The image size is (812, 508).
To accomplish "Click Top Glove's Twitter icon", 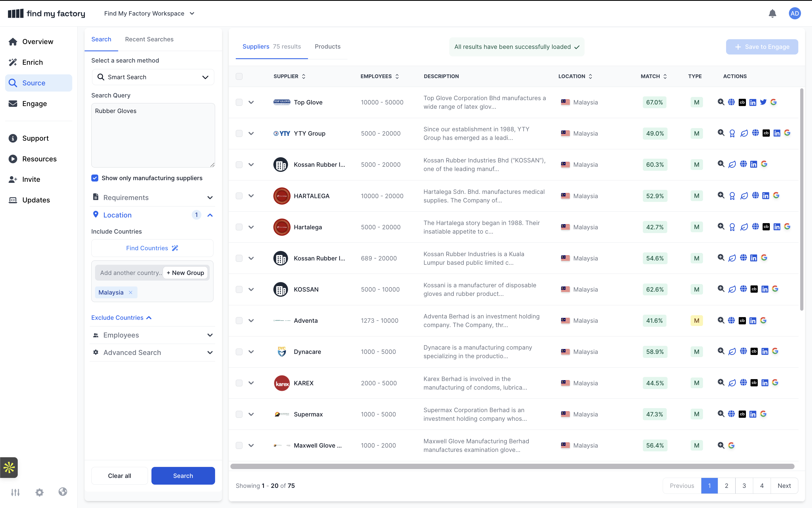I will [x=763, y=102].
